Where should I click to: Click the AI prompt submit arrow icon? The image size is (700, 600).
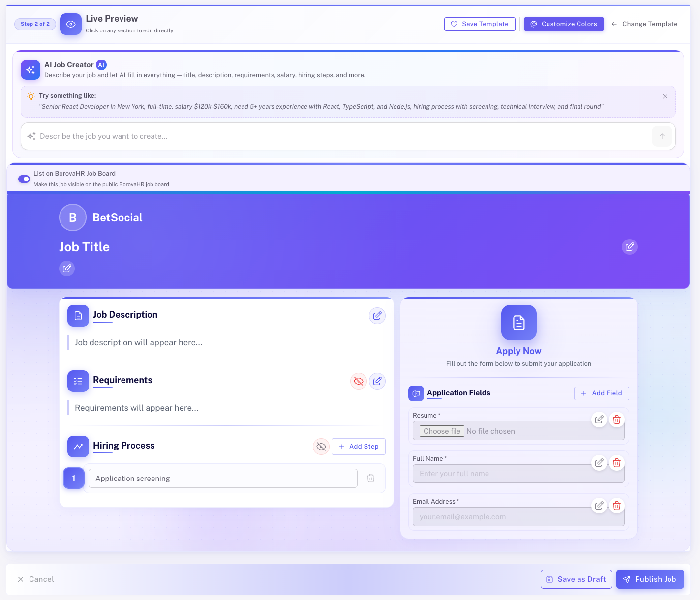tap(662, 136)
